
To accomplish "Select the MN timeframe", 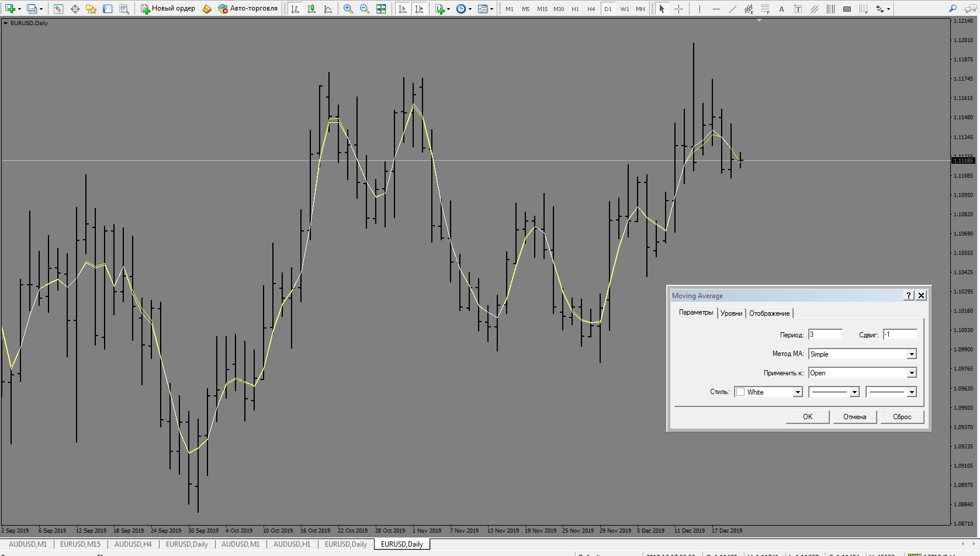I will coord(640,9).
